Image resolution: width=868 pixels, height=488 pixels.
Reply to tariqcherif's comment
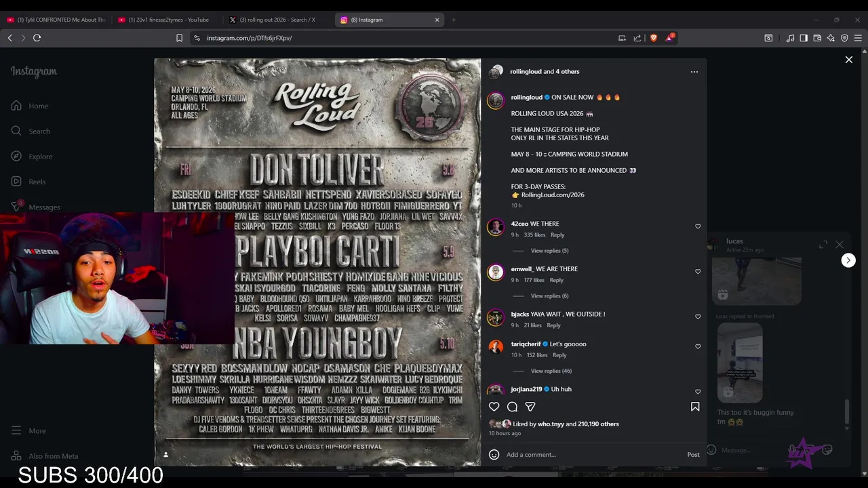[x=559, y=355]
